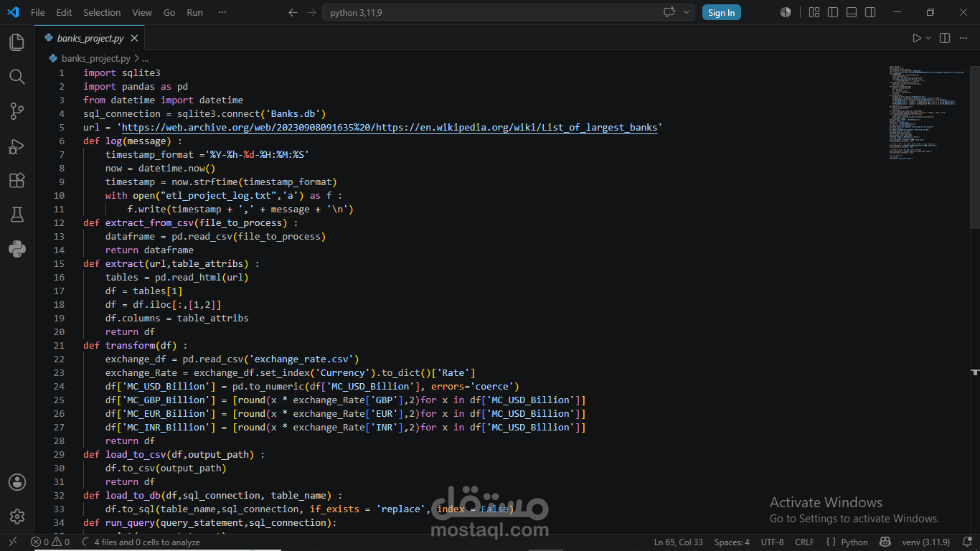980x551 pixels.
Task: Expand the run button dropdown arrow
Action: point(928,38)
